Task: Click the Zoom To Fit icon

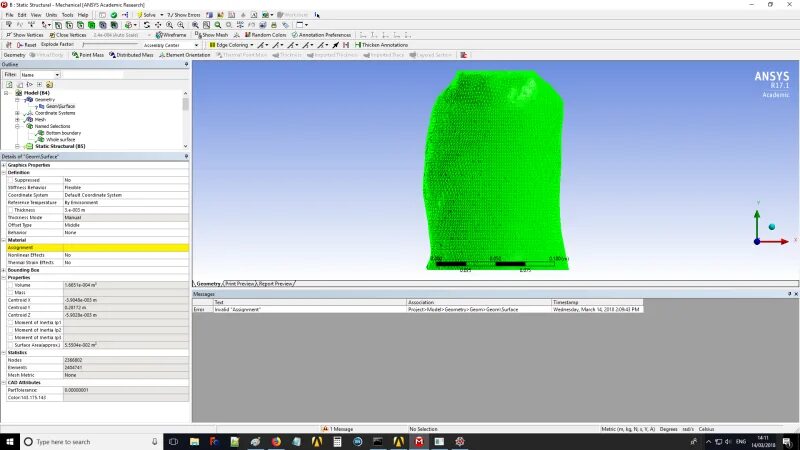Action: pyautogui.click(x=195, y=24)
